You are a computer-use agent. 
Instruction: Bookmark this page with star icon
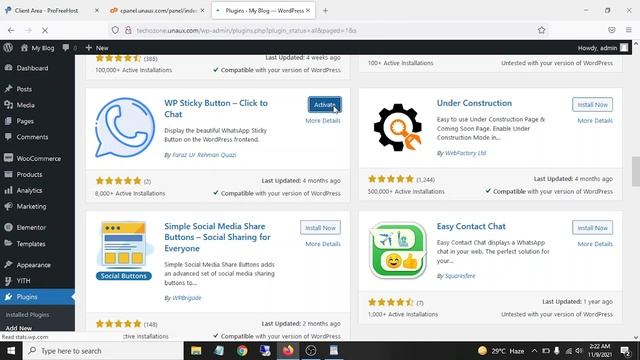point(541,30)
